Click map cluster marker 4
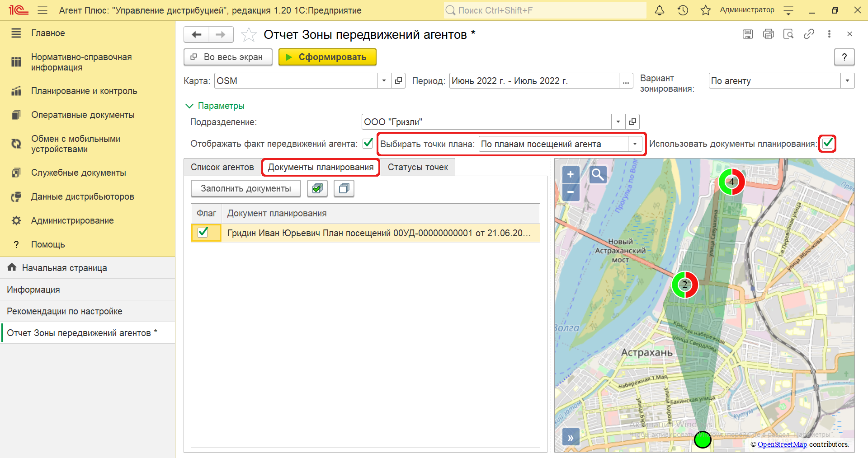Image resolution: width=868 pixels, height=458 pixels. (x=731, y=182)
